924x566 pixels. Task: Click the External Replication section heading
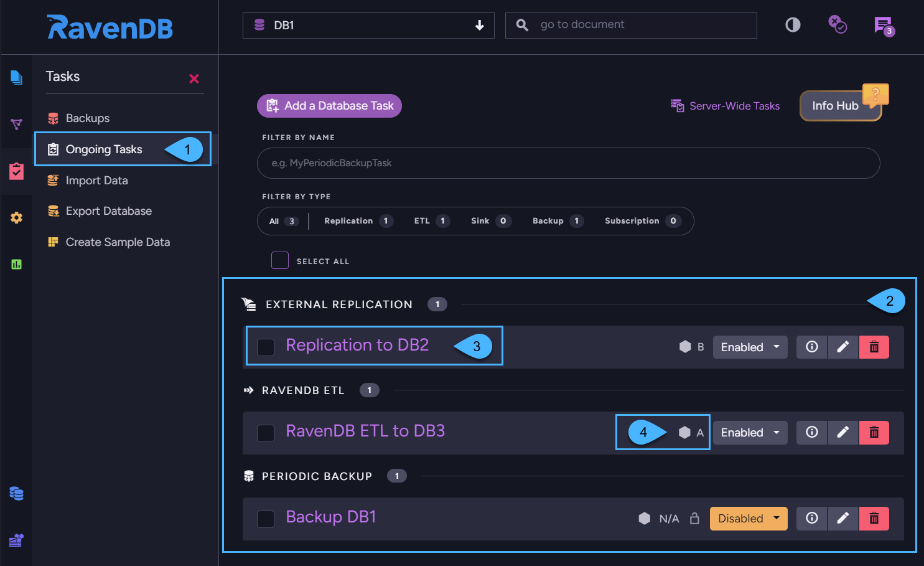tap(338, 304)
